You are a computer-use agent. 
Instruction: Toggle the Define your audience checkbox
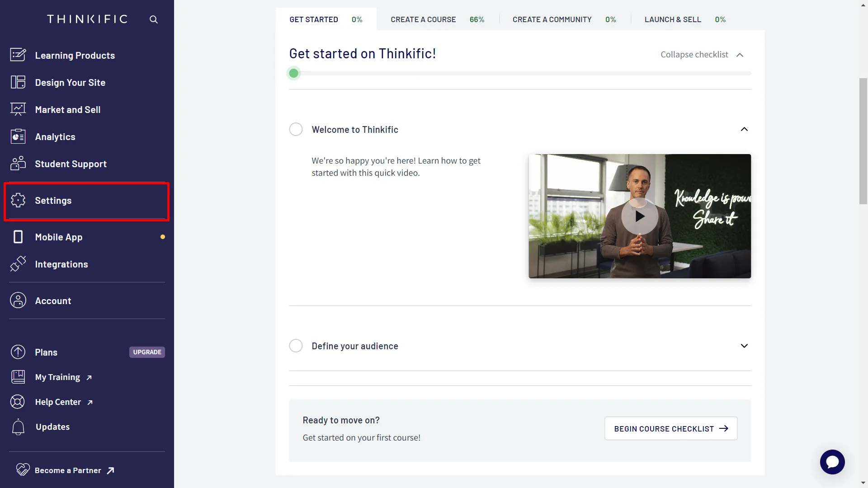coord(296,346)
